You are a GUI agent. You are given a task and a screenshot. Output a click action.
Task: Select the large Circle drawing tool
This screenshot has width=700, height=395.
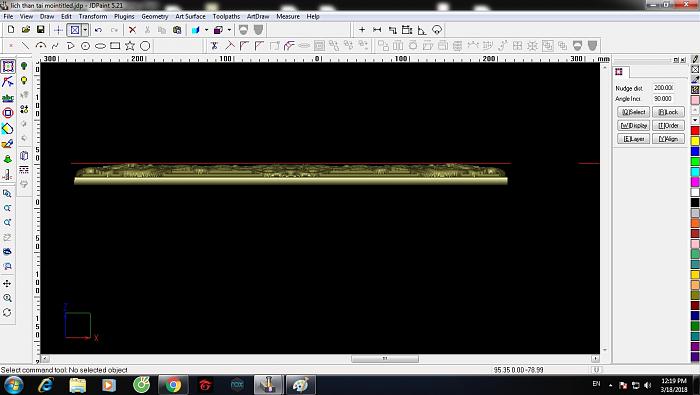pos(145,46)
